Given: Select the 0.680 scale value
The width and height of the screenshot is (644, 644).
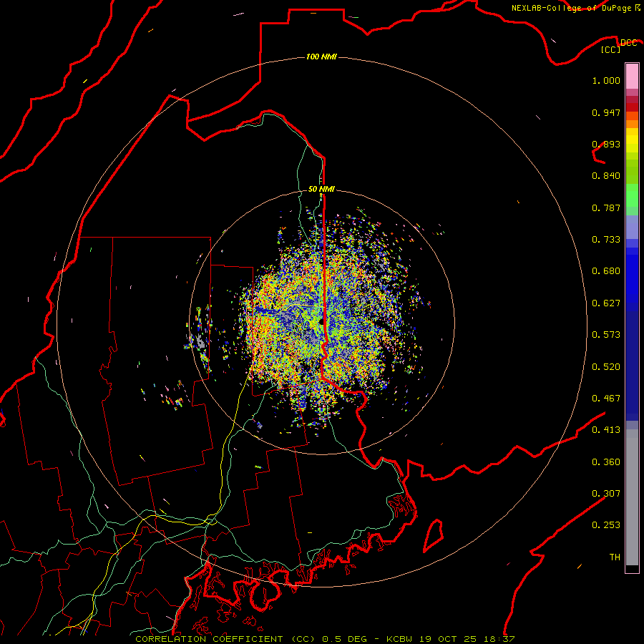Looking at the screenshot, I should pyautogui.click(x=606, y=271).
